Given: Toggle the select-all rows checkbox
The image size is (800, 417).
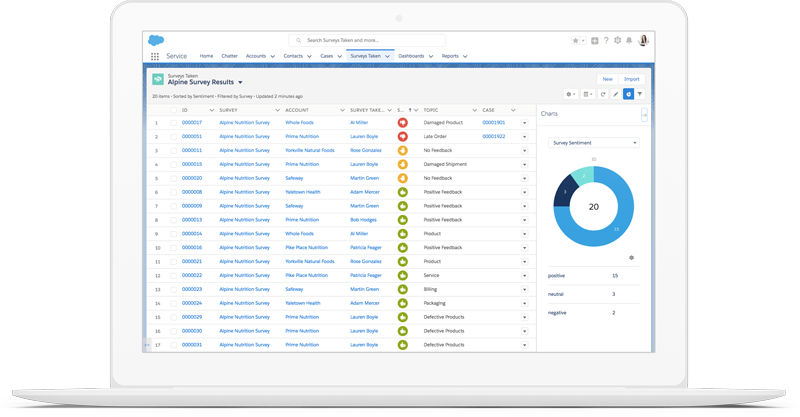Looking at the screenshot, I should click(173, 110).
